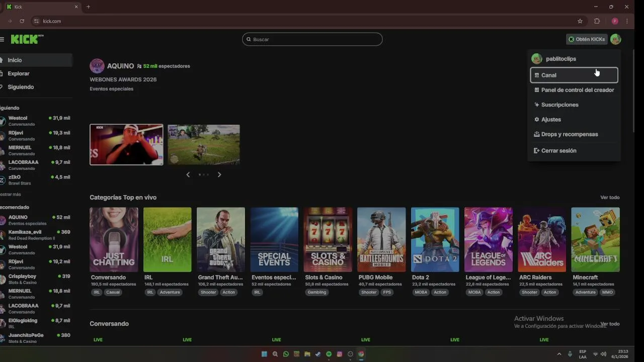The height and width of the screenshot is (362, 644).
Task: Open the League of Legends category card
Action: tap(489, 240)
